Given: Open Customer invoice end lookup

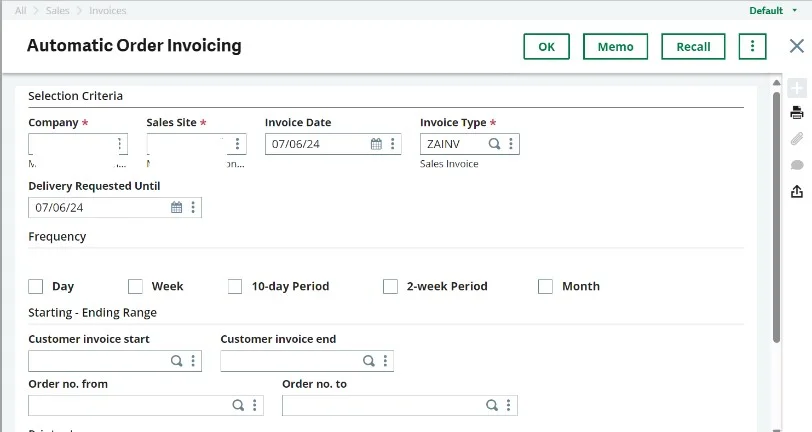Looking at the screenshot, I should tap(369, 361).
